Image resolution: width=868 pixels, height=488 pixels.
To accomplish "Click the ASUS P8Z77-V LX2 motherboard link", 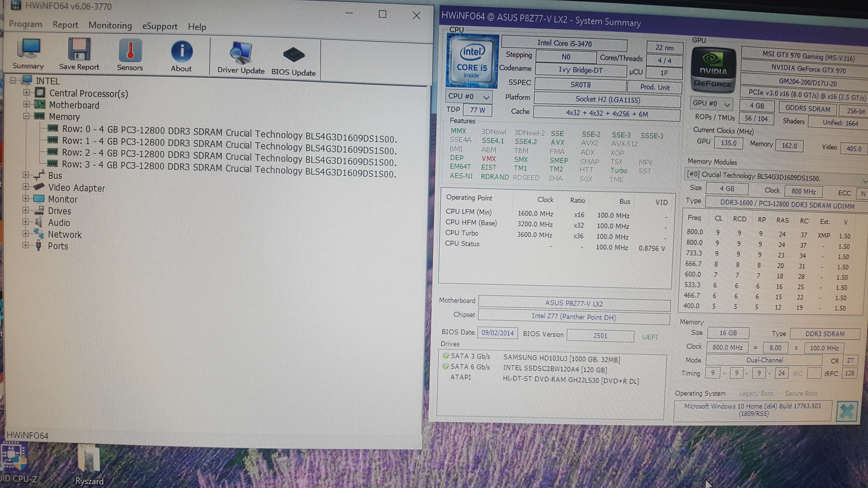I will coord(574,303).
